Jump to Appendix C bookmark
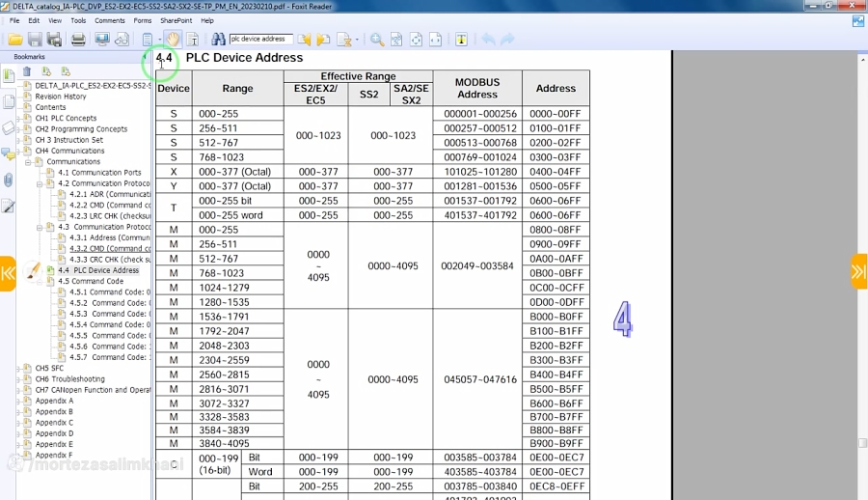Image resolution: width=868 pixels, height=500 pixels. click(54, 423)
